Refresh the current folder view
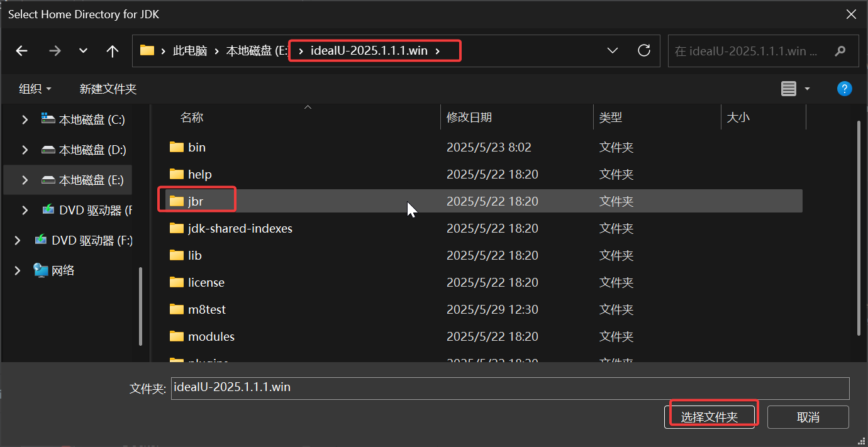 coord(644,51)
